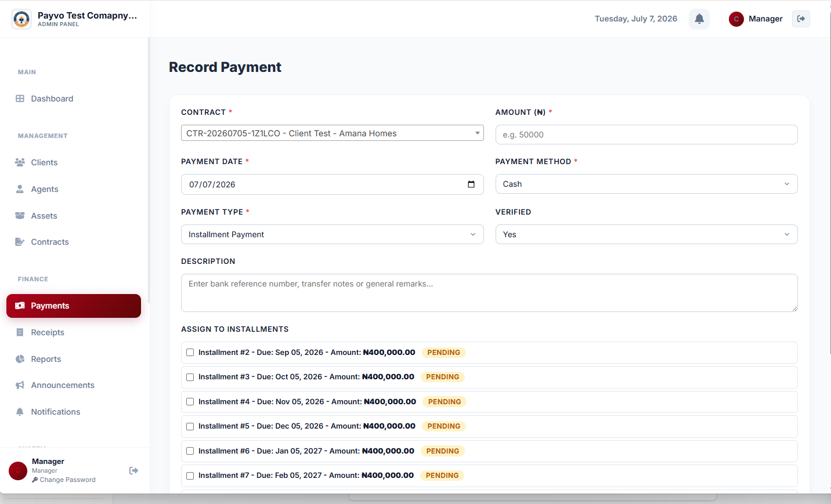
Task: Click Payvo Test Company title
Action: pyautogui.click(x=87, y=15)
